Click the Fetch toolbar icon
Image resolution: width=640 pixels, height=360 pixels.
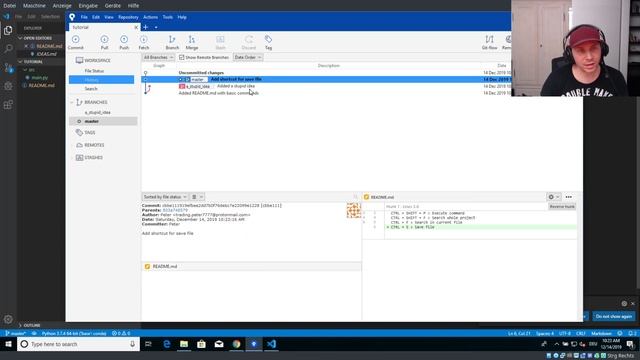click(144, 42)
